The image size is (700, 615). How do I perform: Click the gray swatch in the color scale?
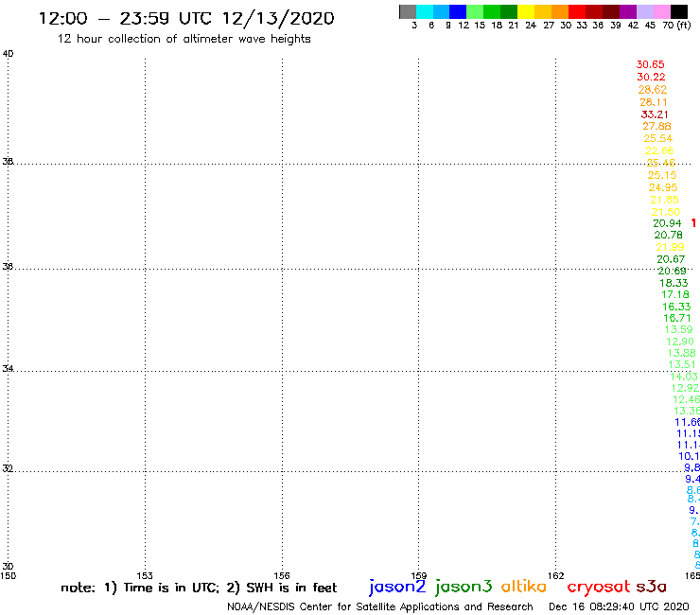point(408,11)
